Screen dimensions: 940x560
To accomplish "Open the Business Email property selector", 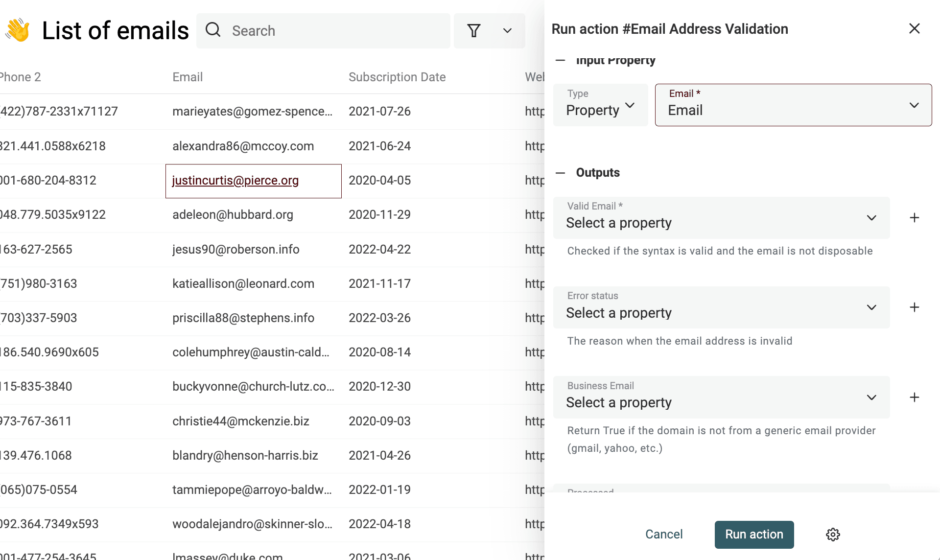I will pos(721,397).
